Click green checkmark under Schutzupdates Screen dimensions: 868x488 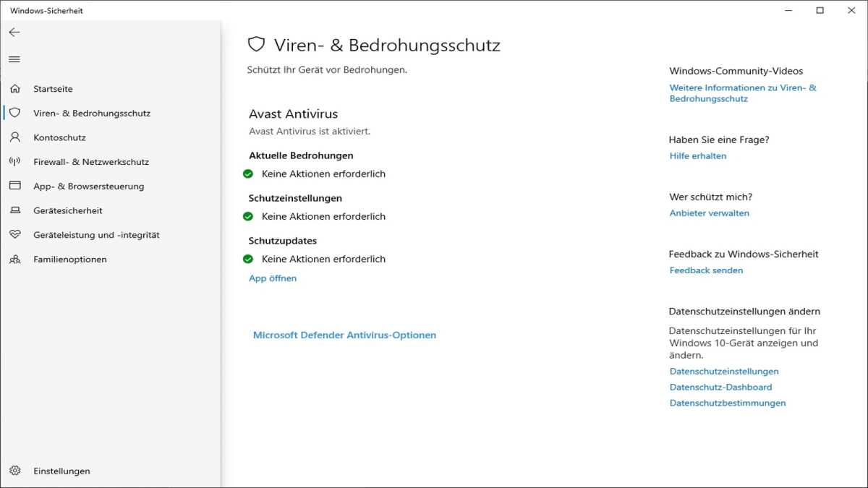tap(248, 259)
